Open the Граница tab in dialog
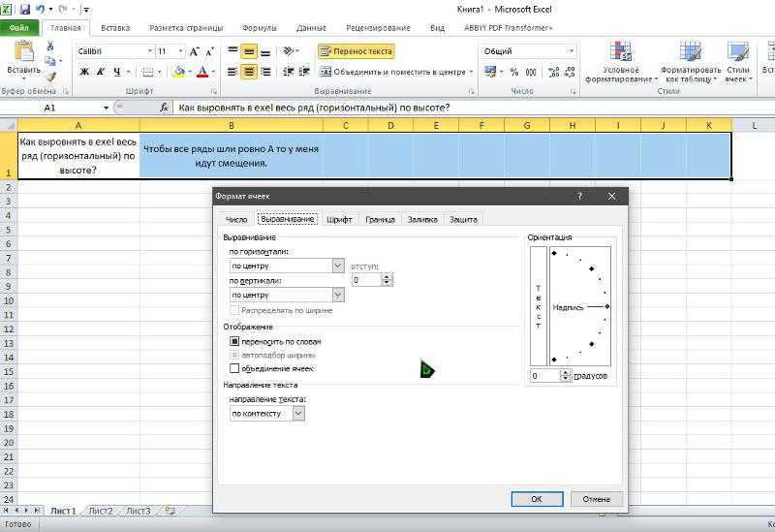Screen dimensions: 775x532 point(380,220)
